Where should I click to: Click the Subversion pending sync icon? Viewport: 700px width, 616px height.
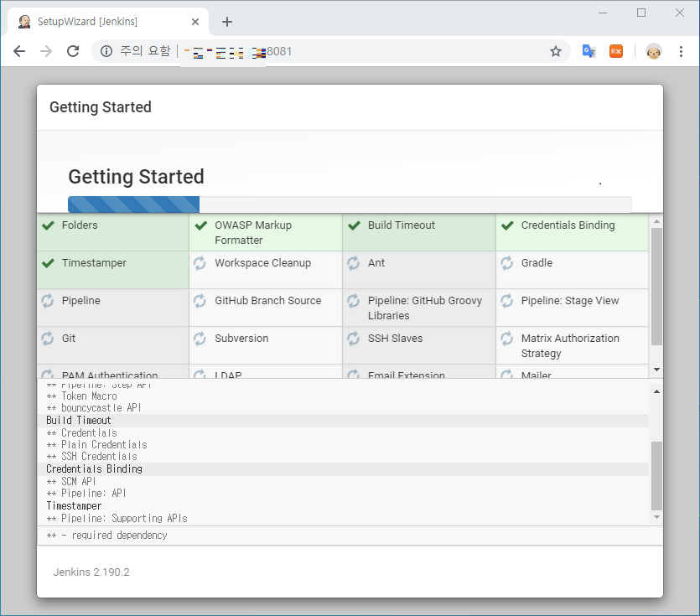(x=200, y=339)
